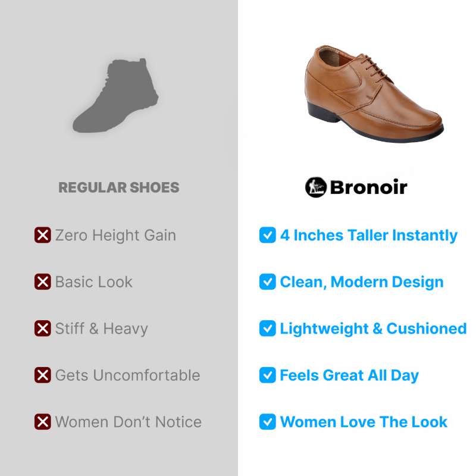The width and height of the screenshot is (476, 476).
Task: Click the gray shoe silhouette
Action: tap(115, 95)
